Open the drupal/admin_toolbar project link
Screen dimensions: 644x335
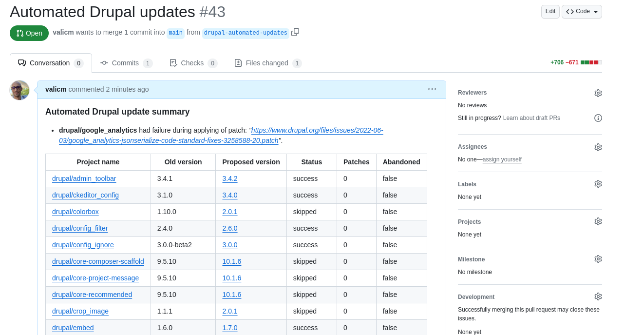click(84, 178)
